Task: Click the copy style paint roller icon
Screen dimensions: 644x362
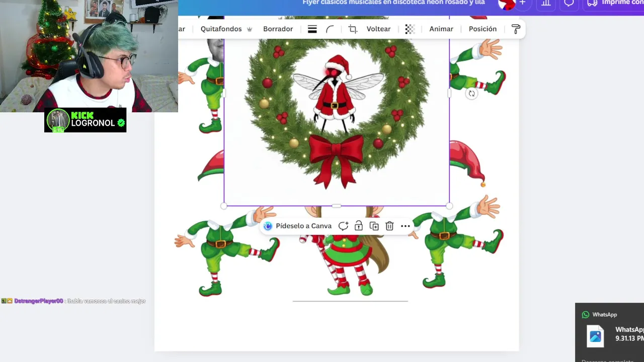Action: [516, 29]
